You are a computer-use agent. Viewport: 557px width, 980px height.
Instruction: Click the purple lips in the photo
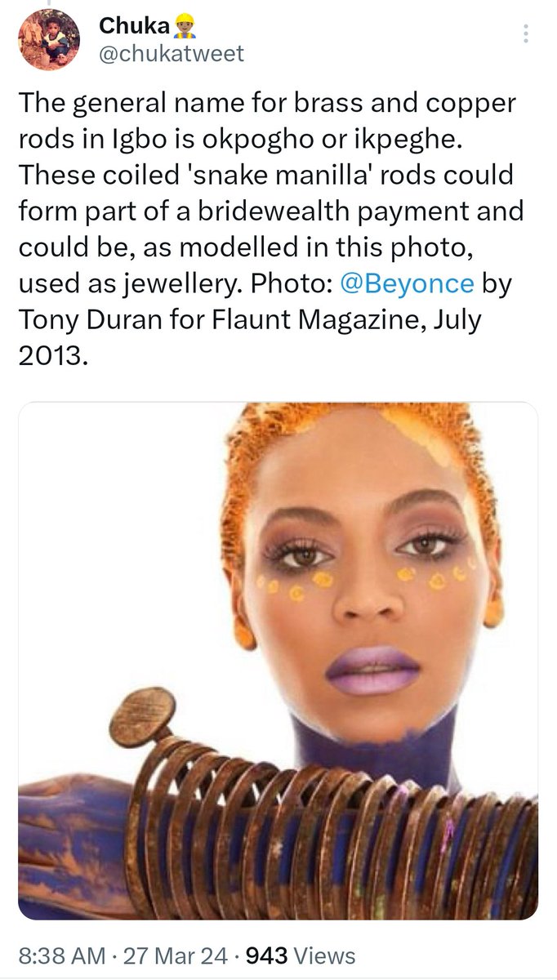[x=372, y=670]
